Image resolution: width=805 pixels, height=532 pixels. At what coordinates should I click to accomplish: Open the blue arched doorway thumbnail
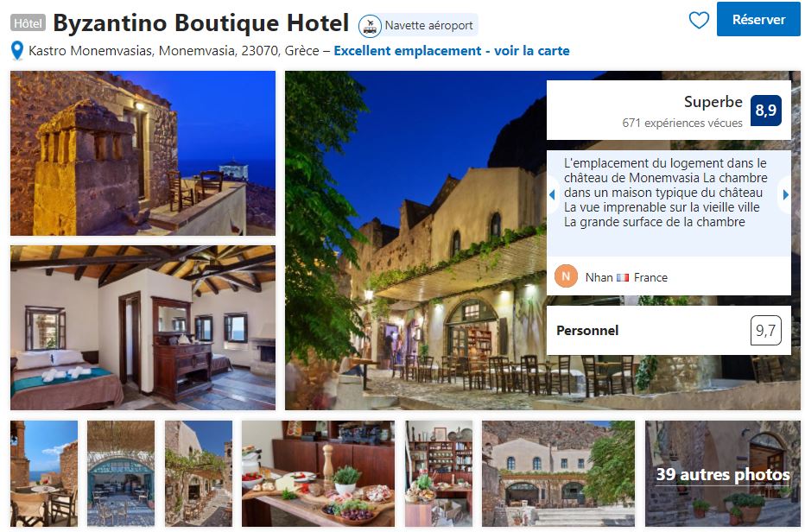(x=121, y=473)
